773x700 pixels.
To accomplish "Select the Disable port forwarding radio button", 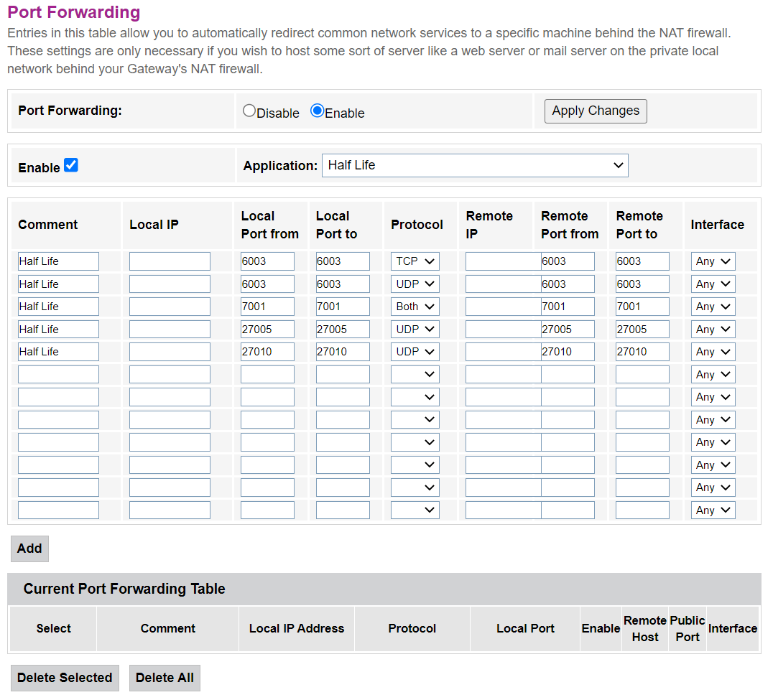I will pos(249,111).
